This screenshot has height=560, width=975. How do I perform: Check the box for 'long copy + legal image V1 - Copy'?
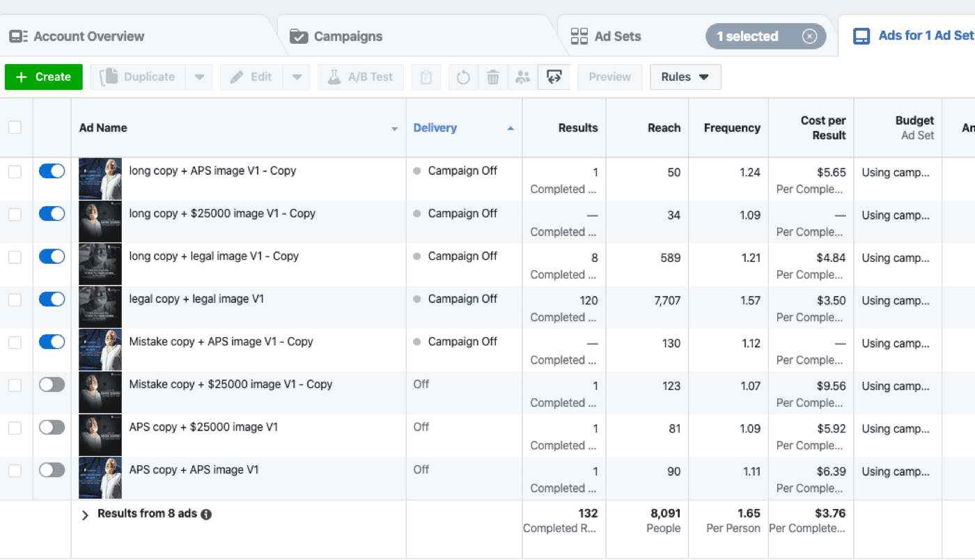pyautogui.click(x=15, y=257)
